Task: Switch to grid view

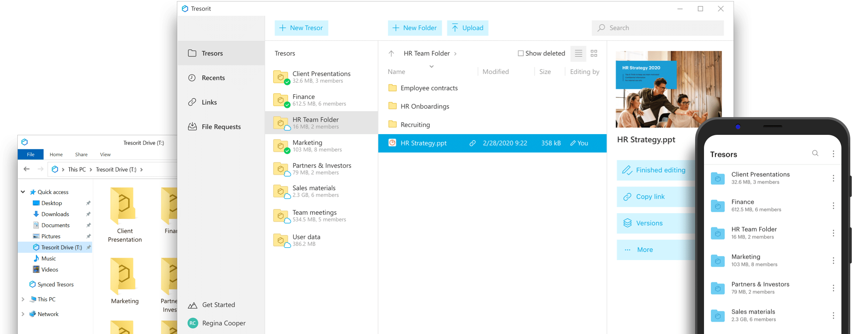Action: click(x=594, y=54)
